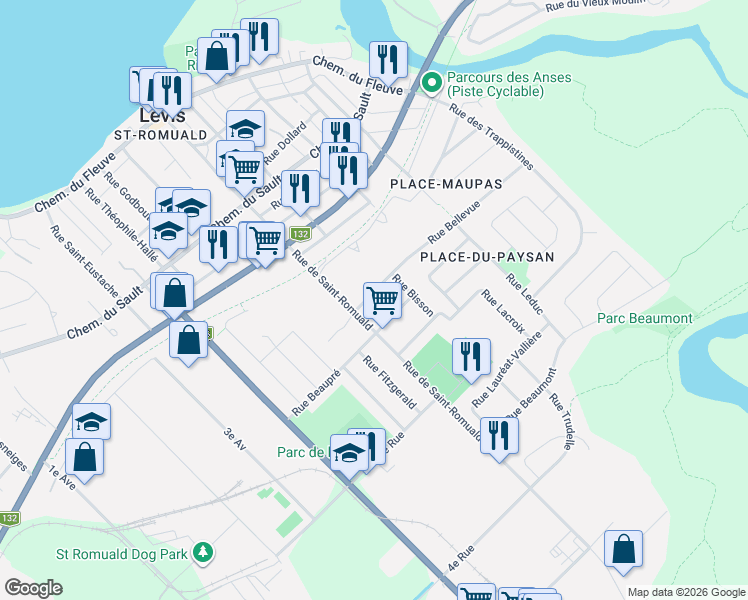Open the school marker above Rue Dollard cart
This screenshot has width=748, height=600.
point(245,128)
